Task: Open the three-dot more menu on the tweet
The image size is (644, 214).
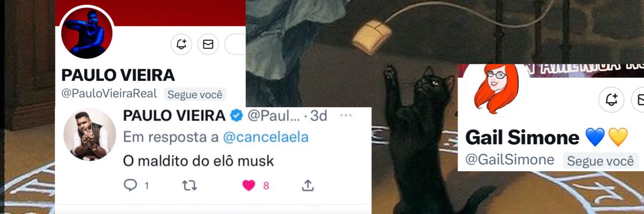Action: (x=346, y=115)
